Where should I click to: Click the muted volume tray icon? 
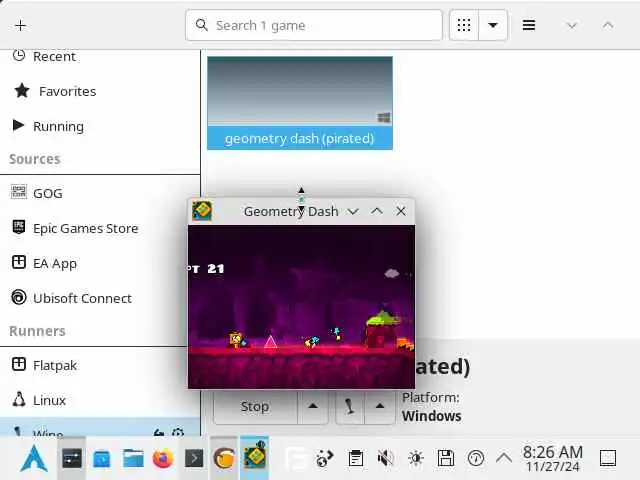(x=386, y=458)
